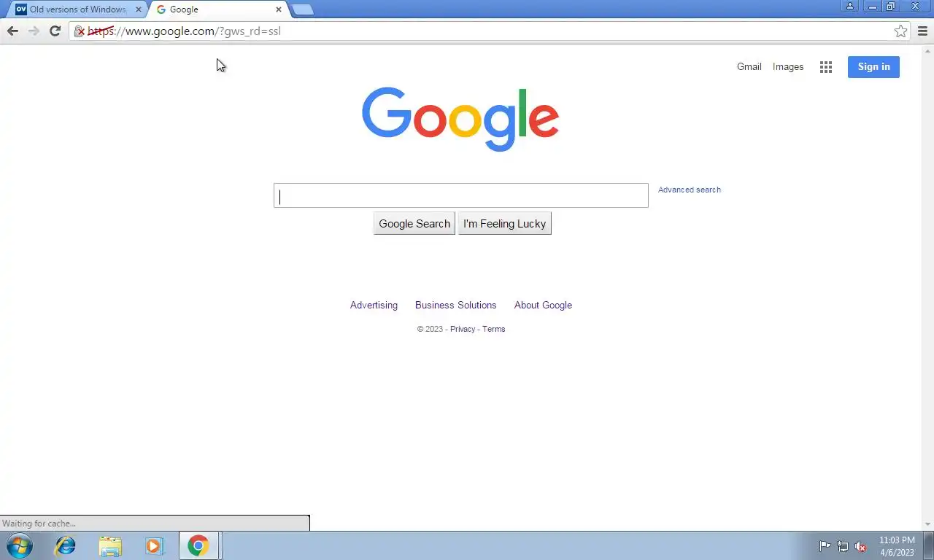
Task: Click the insecure HTTPS lock icon
Action: (80, 31)
